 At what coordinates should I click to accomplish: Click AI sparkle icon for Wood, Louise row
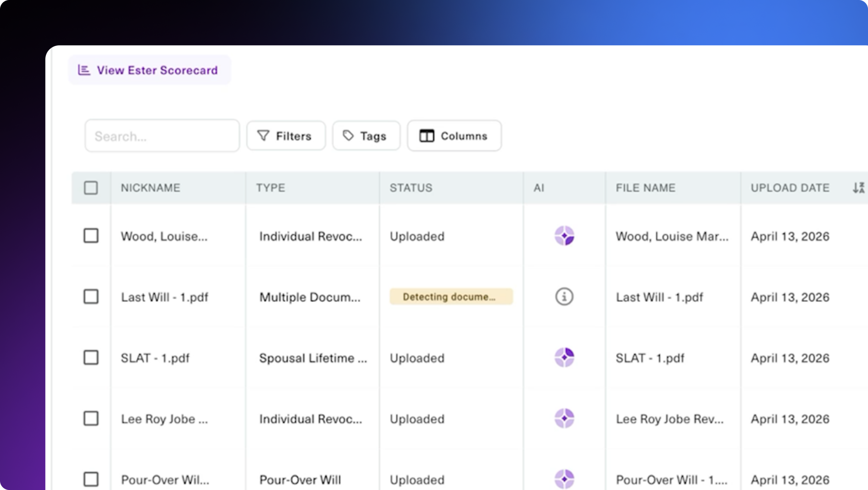564,236
